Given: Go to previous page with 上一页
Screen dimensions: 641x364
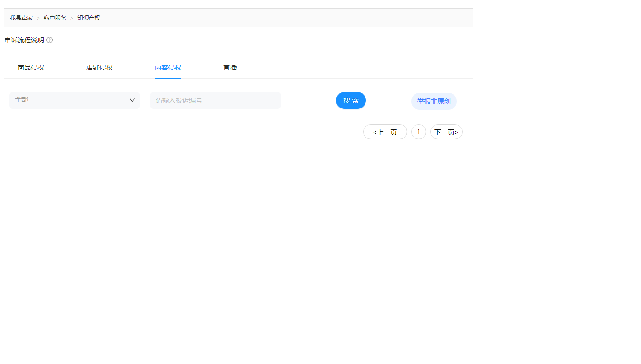Looking at the screenshot, I should (x=385, y=132).
